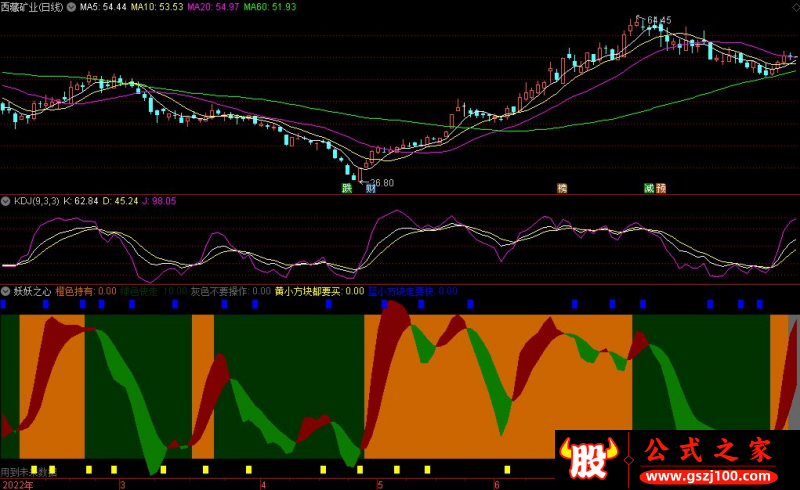Select the 黄小方块都要买: 0.00 label
This screenshot has width=800, height=490.
[x=319, y=291]
